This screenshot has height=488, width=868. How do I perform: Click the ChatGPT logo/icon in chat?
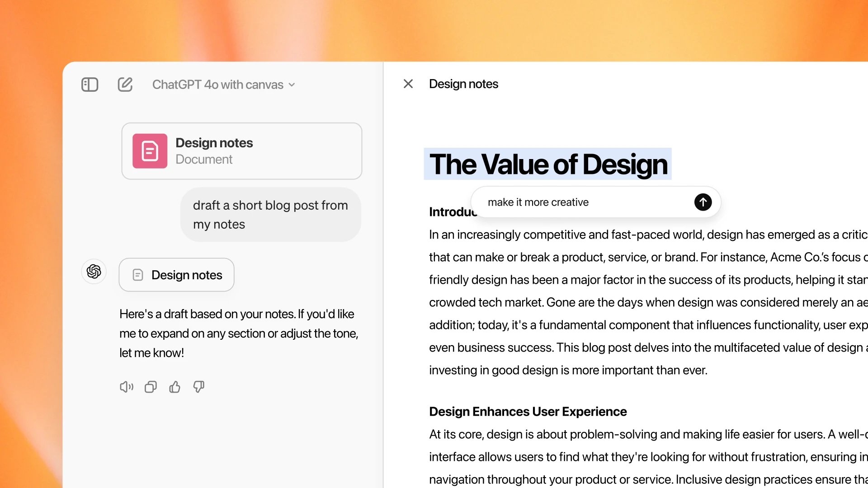coord(93,271)
